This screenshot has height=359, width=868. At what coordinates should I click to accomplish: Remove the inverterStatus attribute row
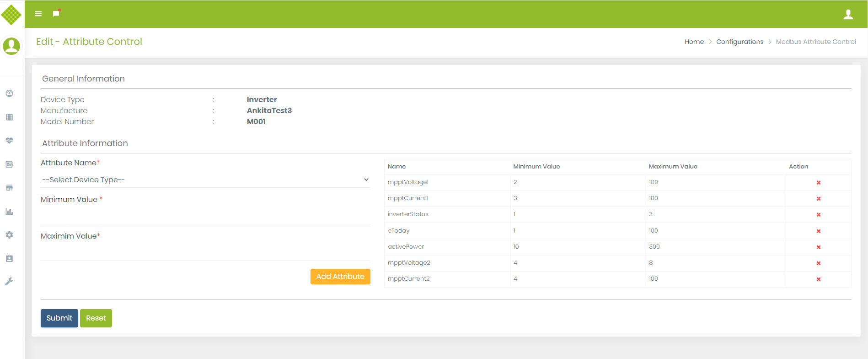tap(818, 215)
